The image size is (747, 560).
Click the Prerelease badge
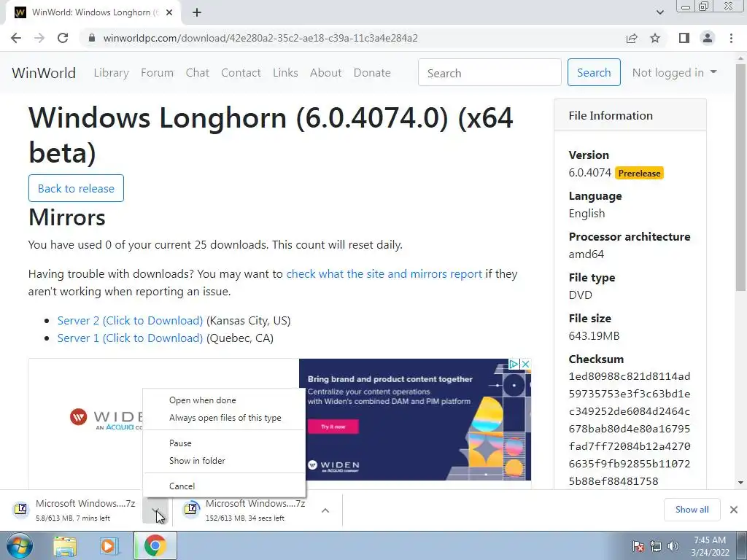pyautogui.click(x=639, y=173)
